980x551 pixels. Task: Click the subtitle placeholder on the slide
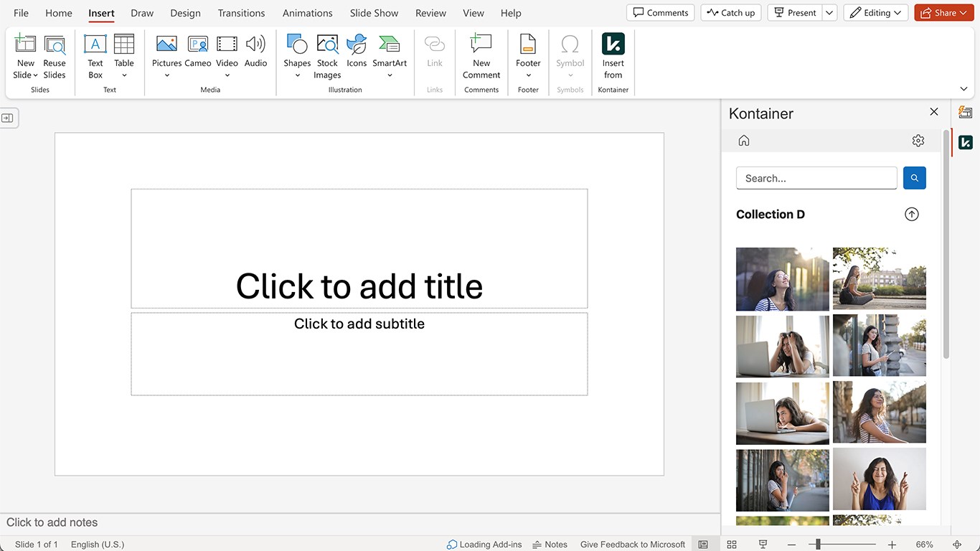click(x=359, y=354)
